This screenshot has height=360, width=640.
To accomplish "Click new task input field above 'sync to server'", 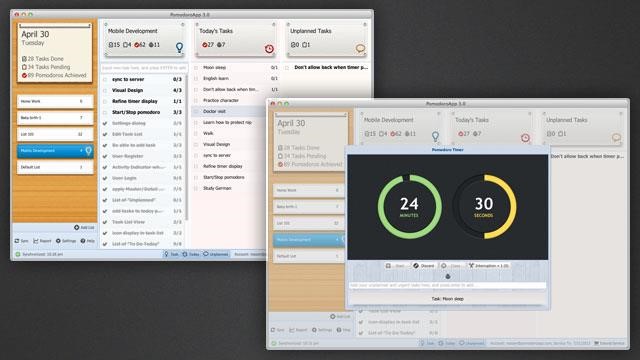I will click(x=144, y=68).
